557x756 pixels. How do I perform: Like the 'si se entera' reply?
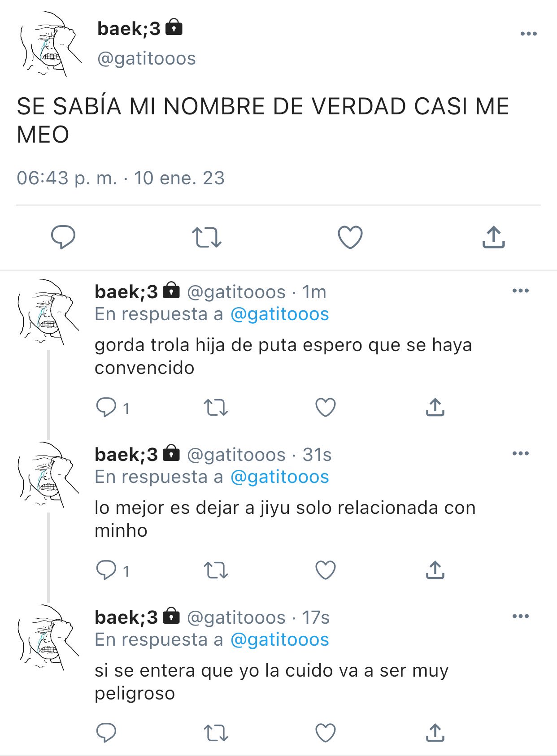pyautogui.click(x=326, y=733)
